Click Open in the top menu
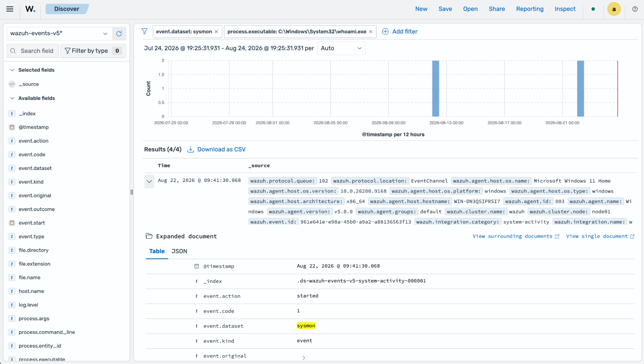Screen dimensions: 644x364 click(x=470, y=9)
